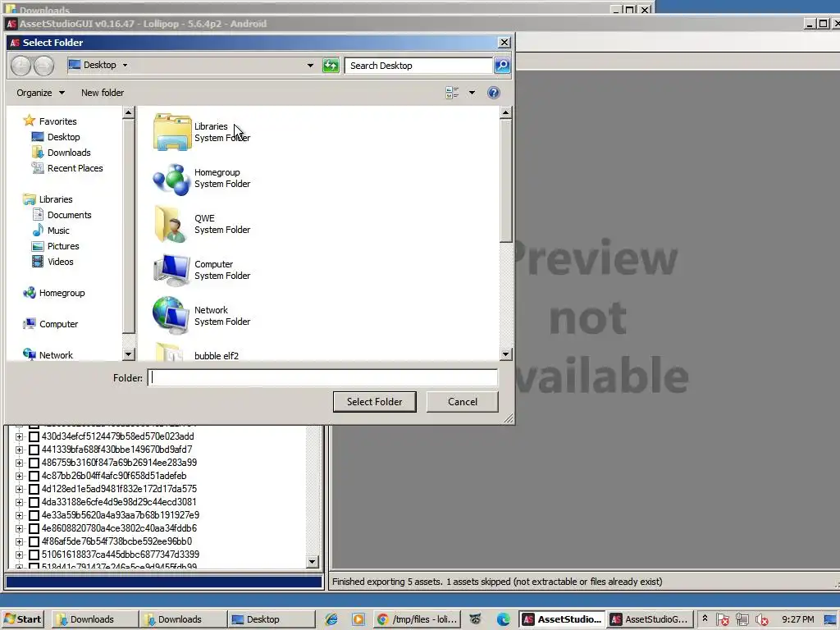Open the Libraries system folder icon

(172, 132)
